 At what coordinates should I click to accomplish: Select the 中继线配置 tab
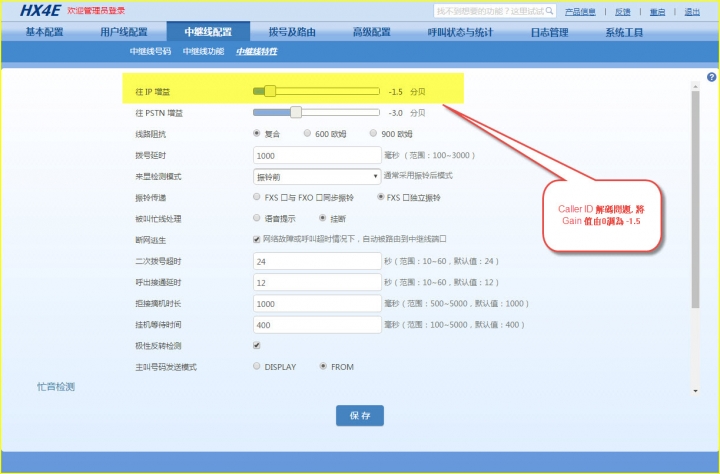[x=208, y=32]
